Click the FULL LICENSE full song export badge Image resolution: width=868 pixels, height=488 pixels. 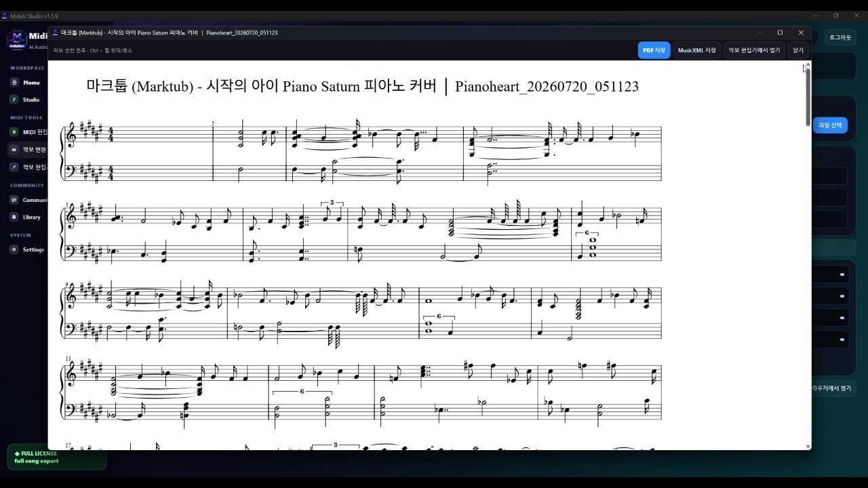[x=56, y=457]
